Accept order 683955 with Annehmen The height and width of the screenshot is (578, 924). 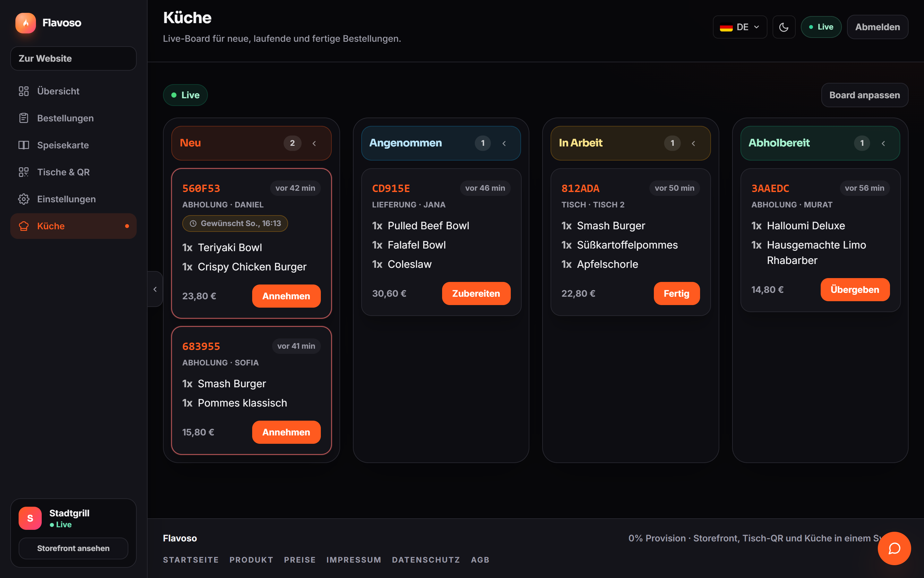[x=286, y=432]
